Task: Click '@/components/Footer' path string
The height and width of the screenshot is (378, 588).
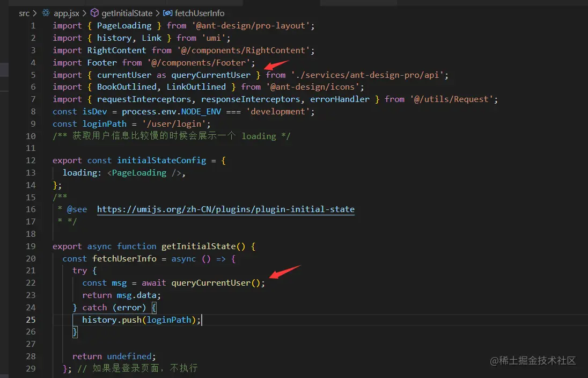Action: tap(199, 62)
